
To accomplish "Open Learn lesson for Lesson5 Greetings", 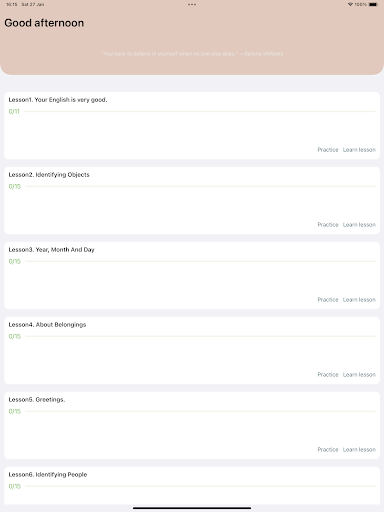I will 359,450.
